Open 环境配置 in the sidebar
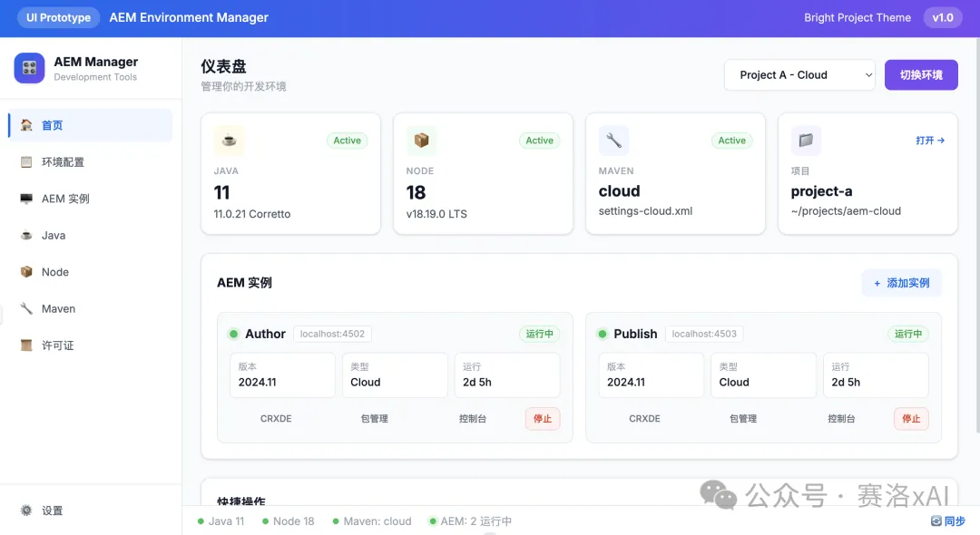The width and height of the screenshot is (980, 535). click(63, 162)
